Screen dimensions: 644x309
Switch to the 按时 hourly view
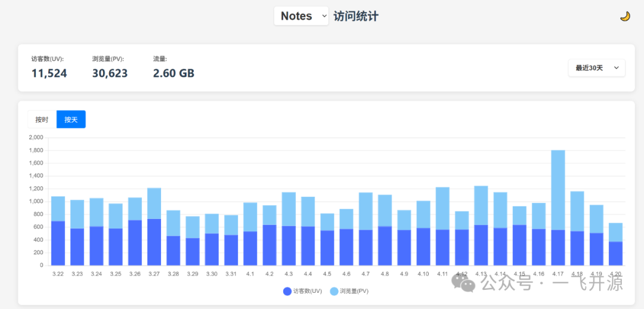(x=42, y=119)
